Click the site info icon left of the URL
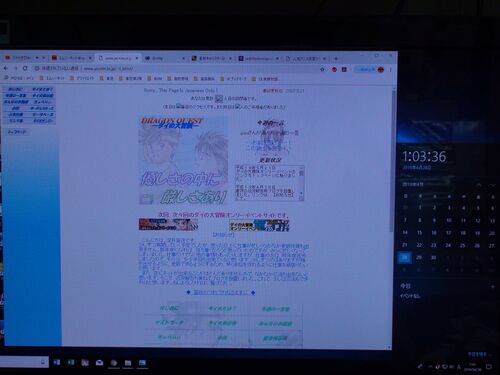Screen dimensions: 500x375 [x=37, y=68]
